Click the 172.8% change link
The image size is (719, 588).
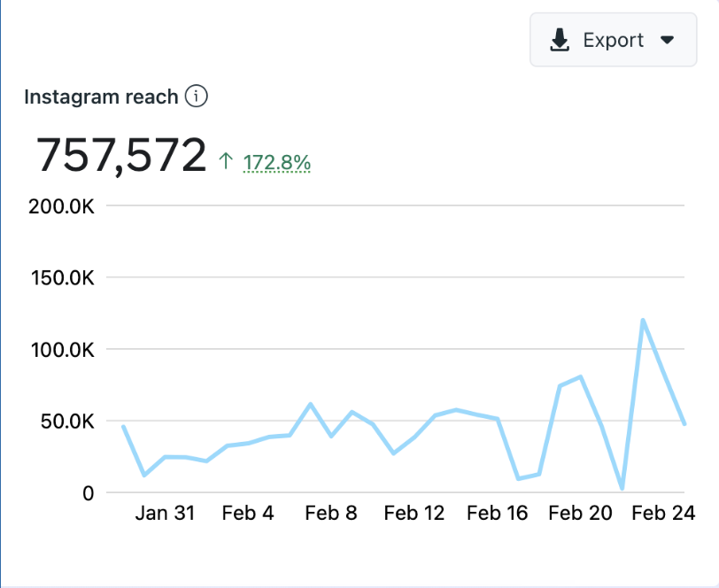276,163
